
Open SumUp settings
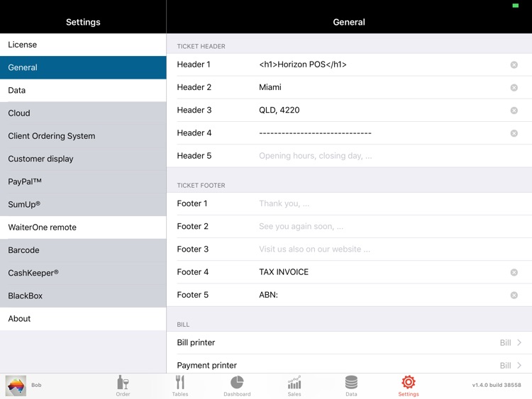pos(83,204)
